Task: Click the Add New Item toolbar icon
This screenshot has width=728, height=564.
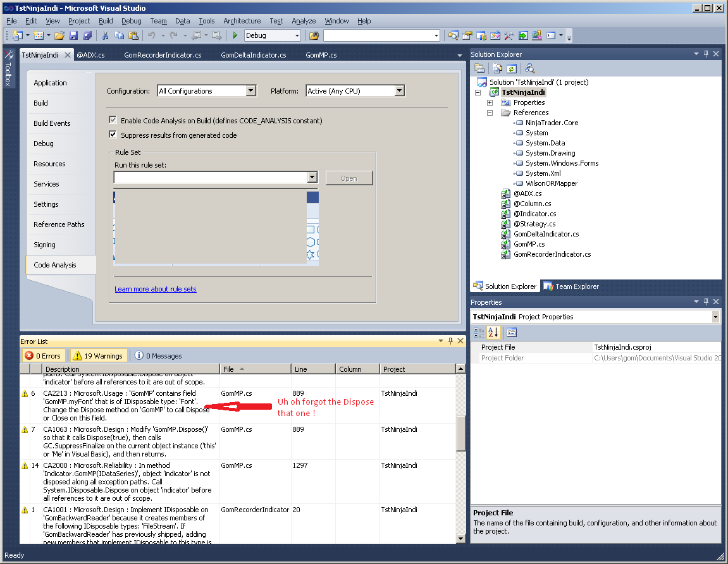Action: pos(39,35)
